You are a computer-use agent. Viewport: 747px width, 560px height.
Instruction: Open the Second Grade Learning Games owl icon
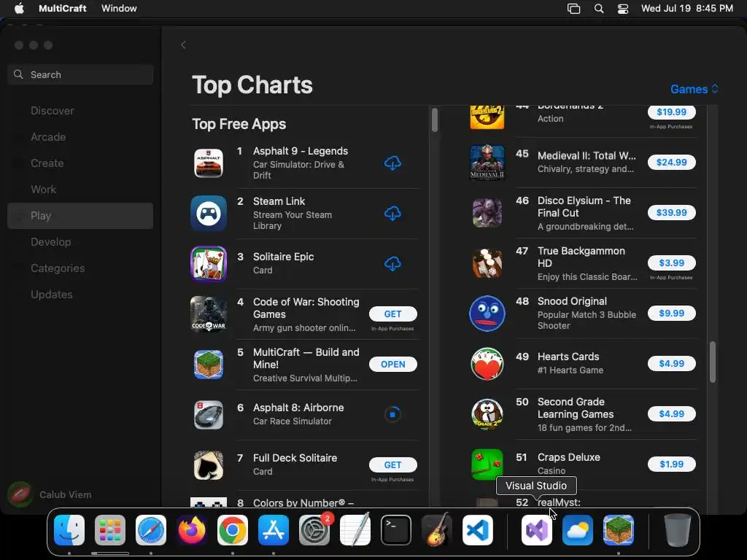pyautogui.click(x=487, y=414)
